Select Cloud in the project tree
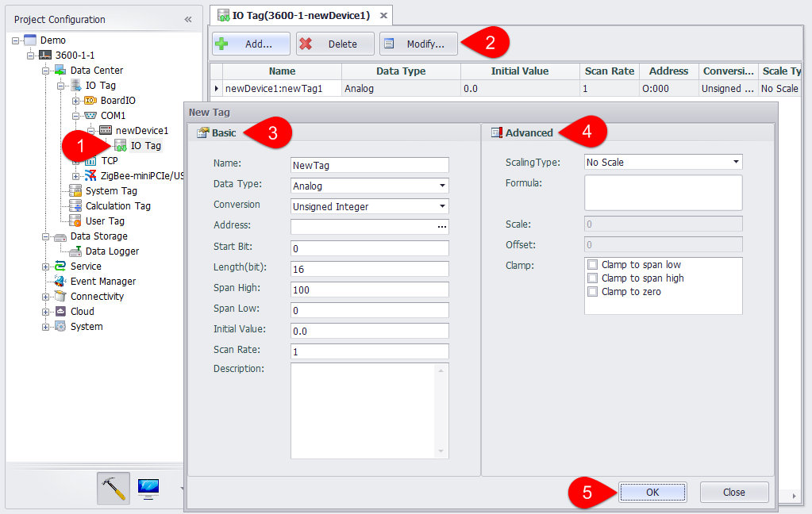Viewport: 812px width, 514px height. (x=82, y=312)
